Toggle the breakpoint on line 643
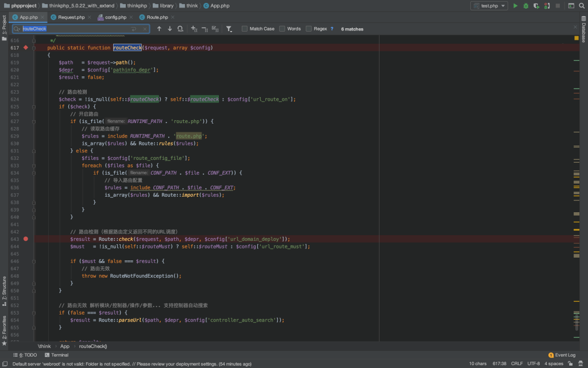The image size is (588, 368). coord(25,239)
